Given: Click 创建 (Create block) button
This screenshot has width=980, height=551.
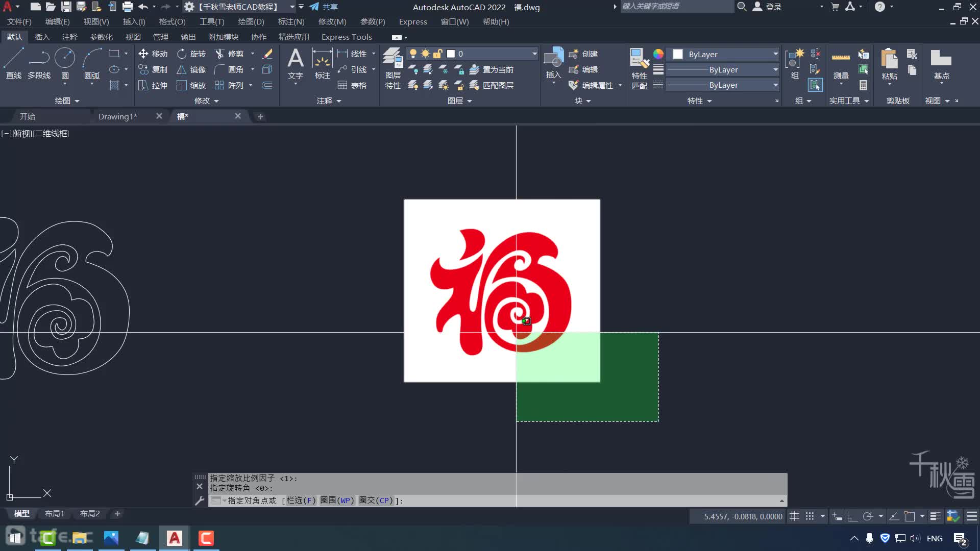Looking at the screenshot, I should coord(583,54).
